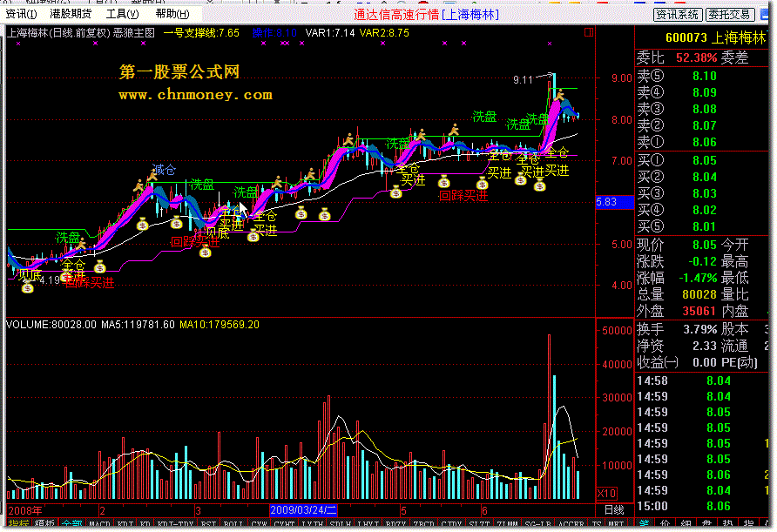This screenshot has width=777, height=532.
Task: Switch to the CXHT indicator tab
Action: point(285,523)
